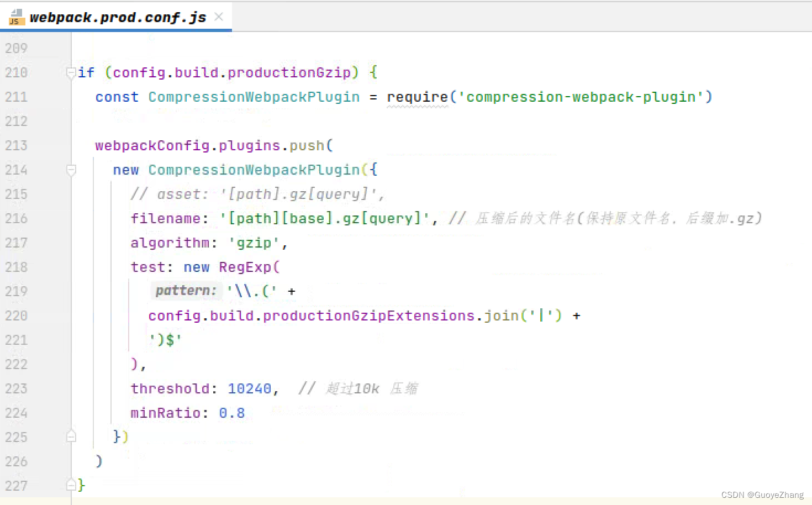Click the ')$' string on line 221

(165, 340)
